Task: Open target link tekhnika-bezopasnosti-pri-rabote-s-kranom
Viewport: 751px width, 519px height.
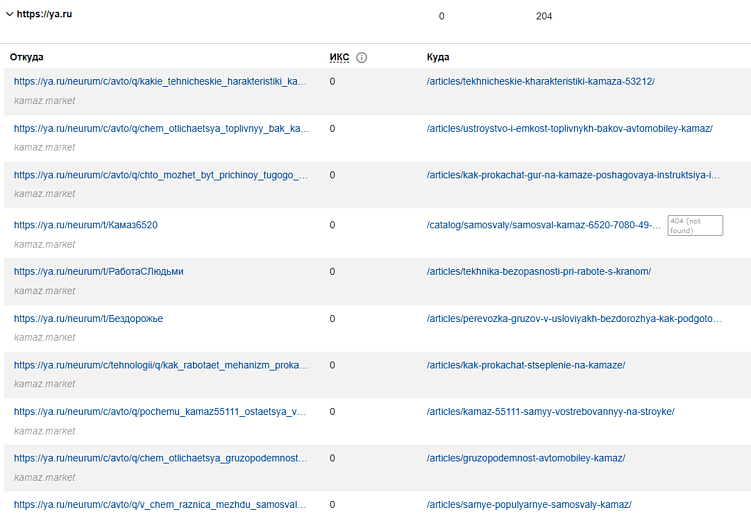Action: point(538,272)
